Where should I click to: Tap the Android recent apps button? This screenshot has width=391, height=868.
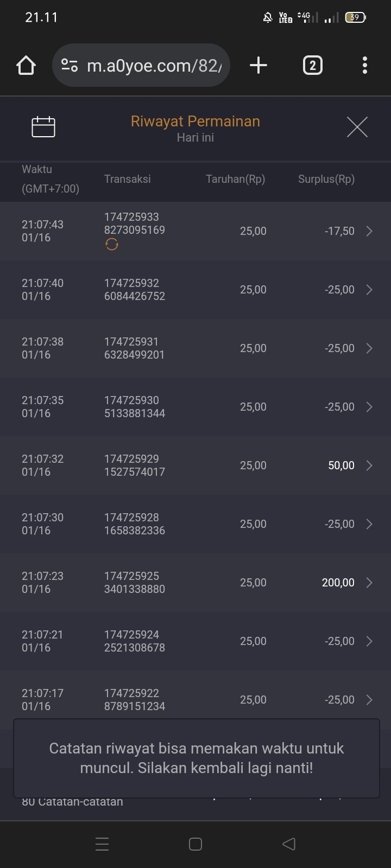pyautogui.click(x=102, y=844)
